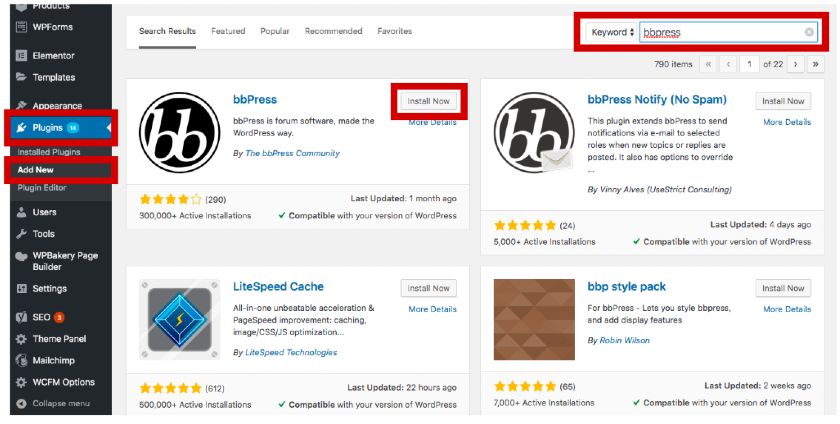Go to first page of results
Viewport: 840px width, 424px height.
point(708,64)
